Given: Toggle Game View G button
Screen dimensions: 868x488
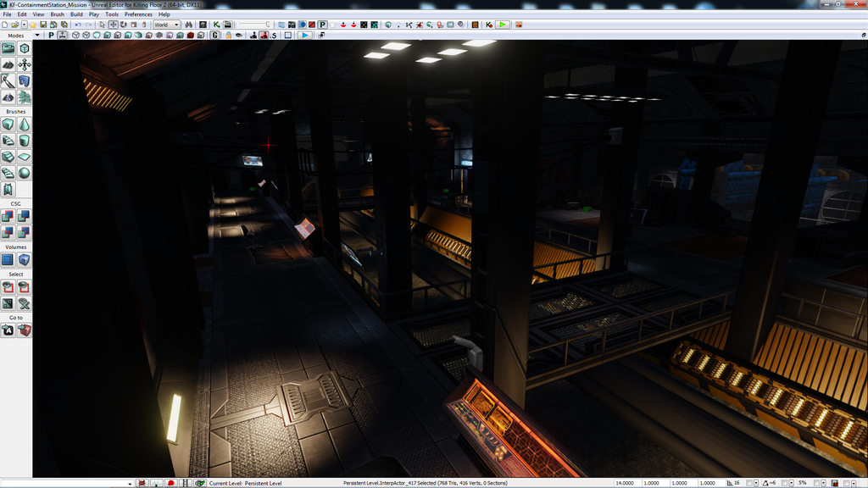Looking at the screenshot, I should pyautogui.click(x=214, y=36).
